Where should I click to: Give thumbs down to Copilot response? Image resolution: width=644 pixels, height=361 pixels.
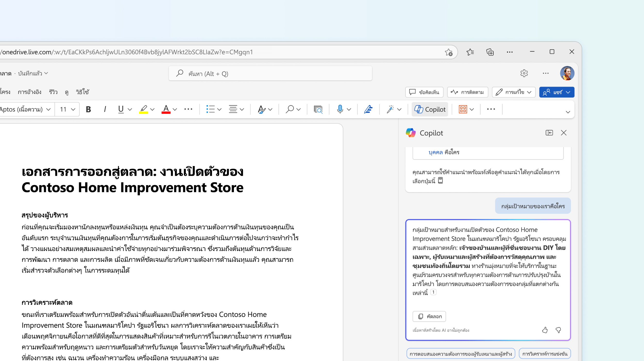coord(558,330)
